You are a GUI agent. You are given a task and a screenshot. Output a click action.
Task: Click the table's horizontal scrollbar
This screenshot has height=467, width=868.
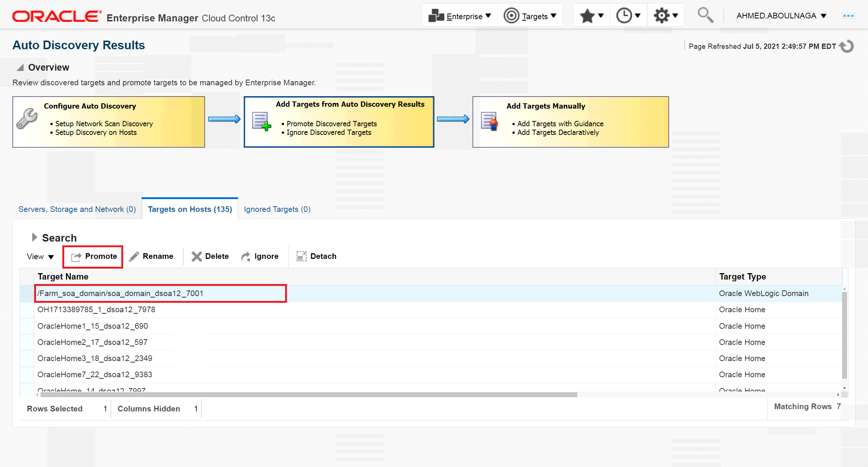tap(308, 394)
